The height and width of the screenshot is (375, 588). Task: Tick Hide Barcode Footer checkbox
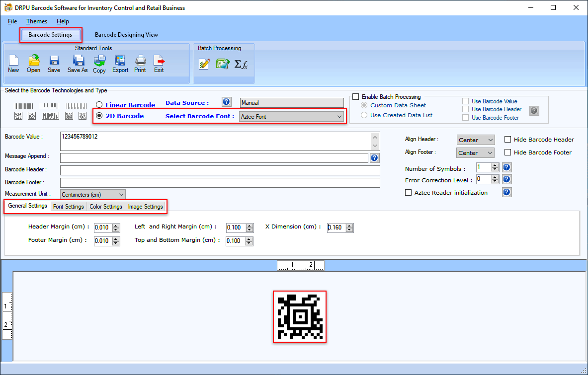[x=508, y=152]
